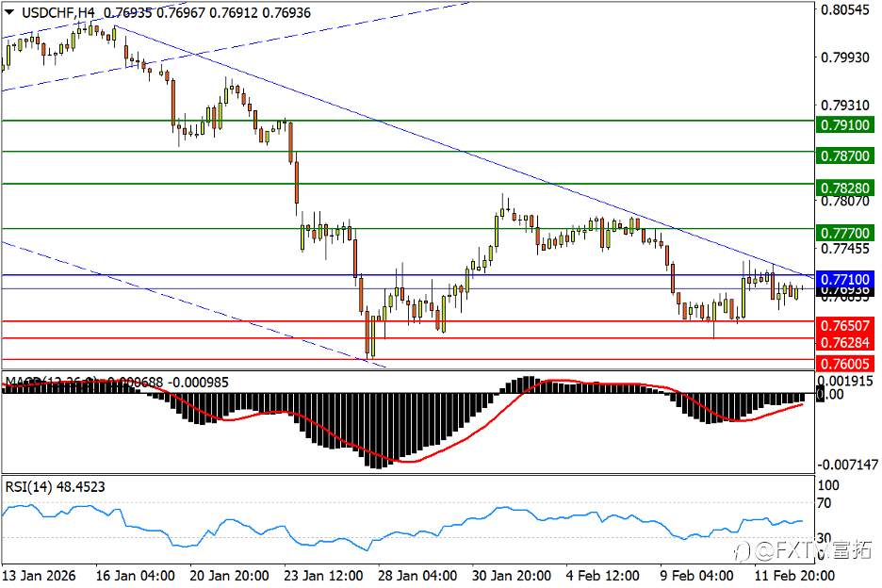
Task: Click the RSI 70 level label
Action: (825, 503)
